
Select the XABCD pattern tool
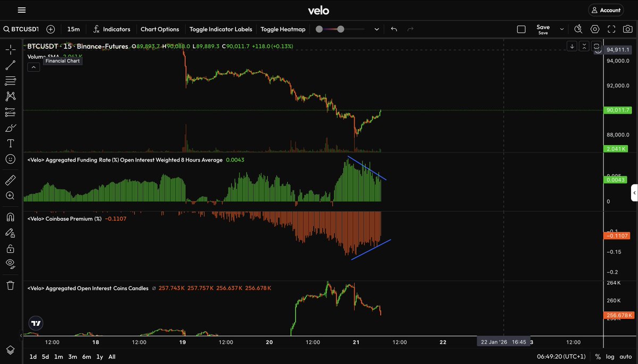tap(10, 96)
